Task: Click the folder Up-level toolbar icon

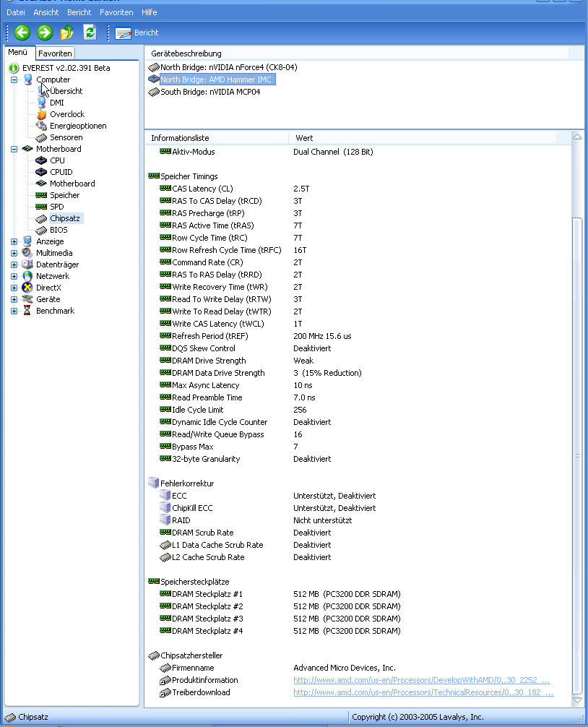Action: pyautogui.click(x=67, y=33)
